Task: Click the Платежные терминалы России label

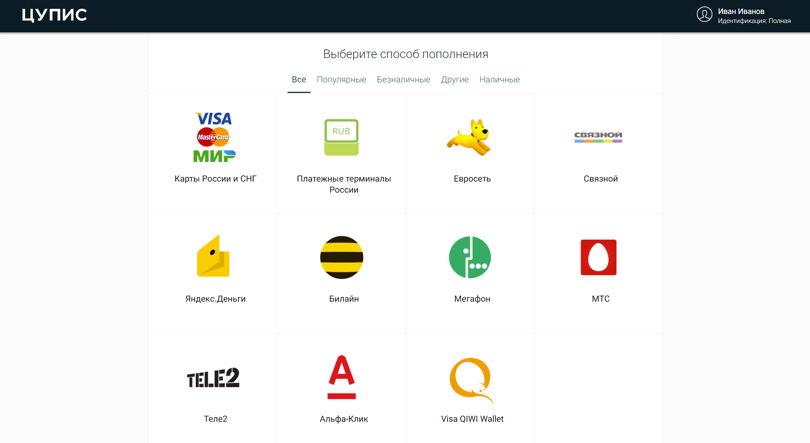Action: point(344,184)
